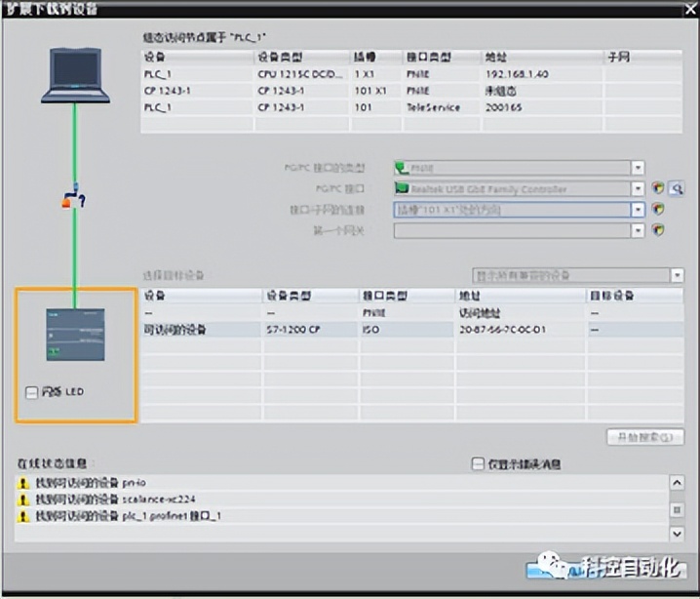
Task: Click the 开始搜索(S) button
Action: [x=645, y=437]
